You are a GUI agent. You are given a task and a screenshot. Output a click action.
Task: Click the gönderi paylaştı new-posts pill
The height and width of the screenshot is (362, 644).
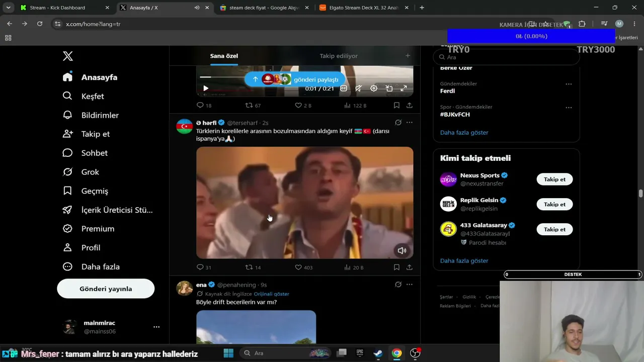tap(295, 79)
